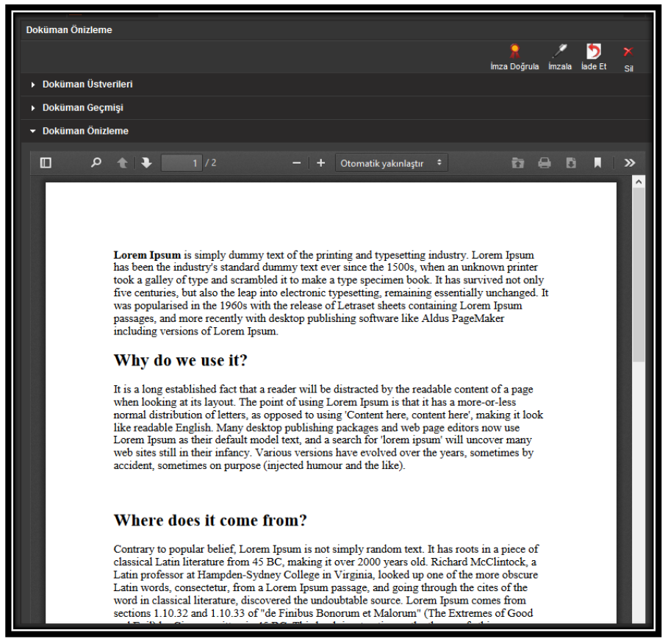Image resolution: width=668 pixels, height=644 pixels.
Task: Click the scrollbar up arrow
Action: point(639,182)
